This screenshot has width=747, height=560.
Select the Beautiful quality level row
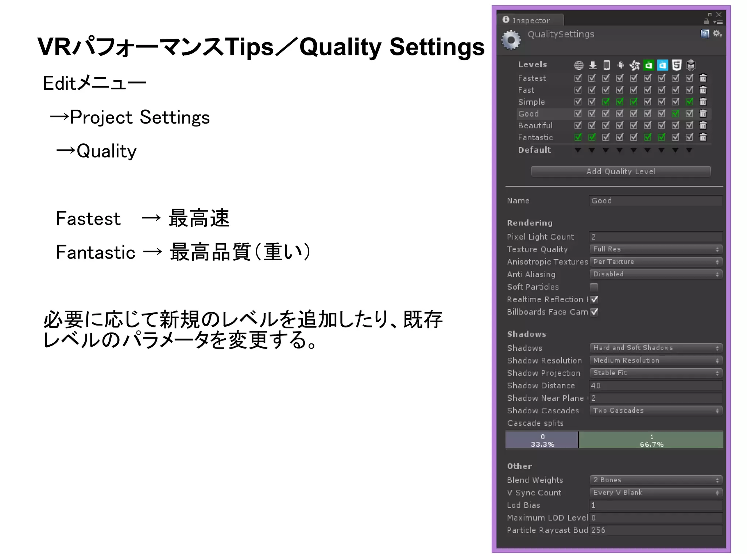[x=614, y=125]
